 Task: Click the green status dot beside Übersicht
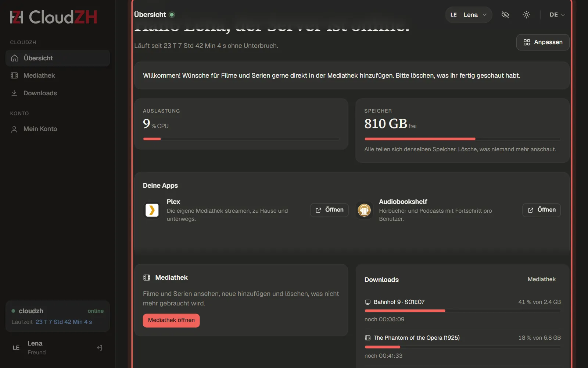click(x=172, y=15)
